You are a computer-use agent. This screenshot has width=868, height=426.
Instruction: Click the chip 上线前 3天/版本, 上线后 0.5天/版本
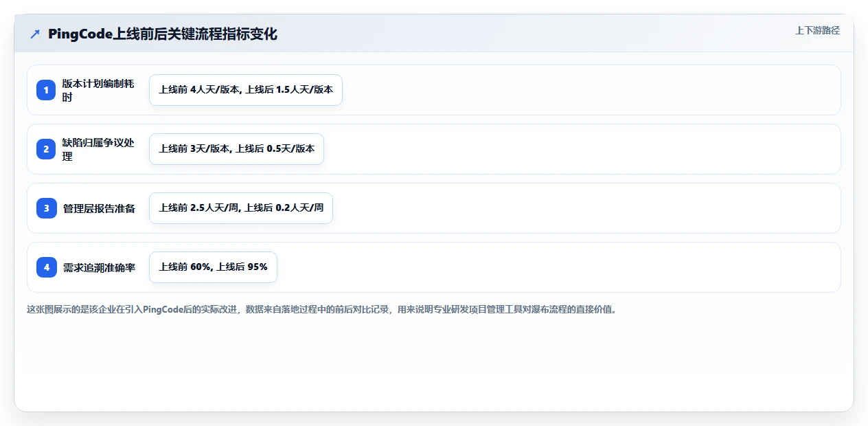pyautogui.click(x=236, y=149)
